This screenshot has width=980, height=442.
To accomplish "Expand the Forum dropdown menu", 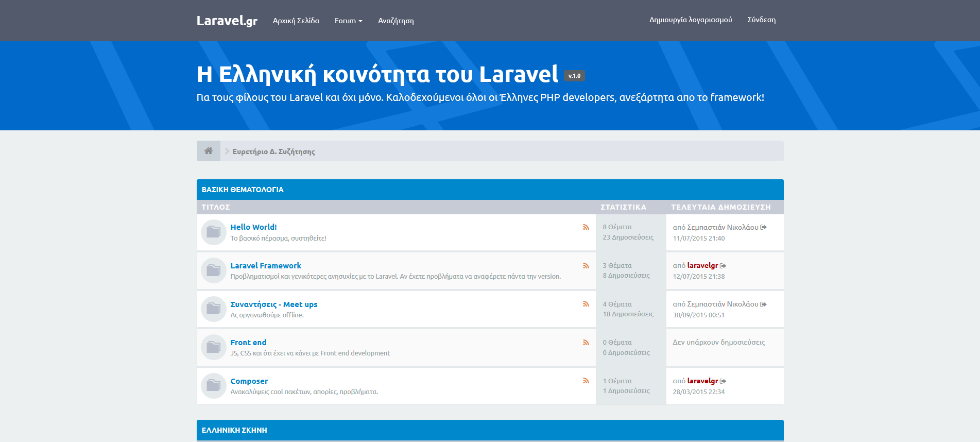I will [349, 21].
